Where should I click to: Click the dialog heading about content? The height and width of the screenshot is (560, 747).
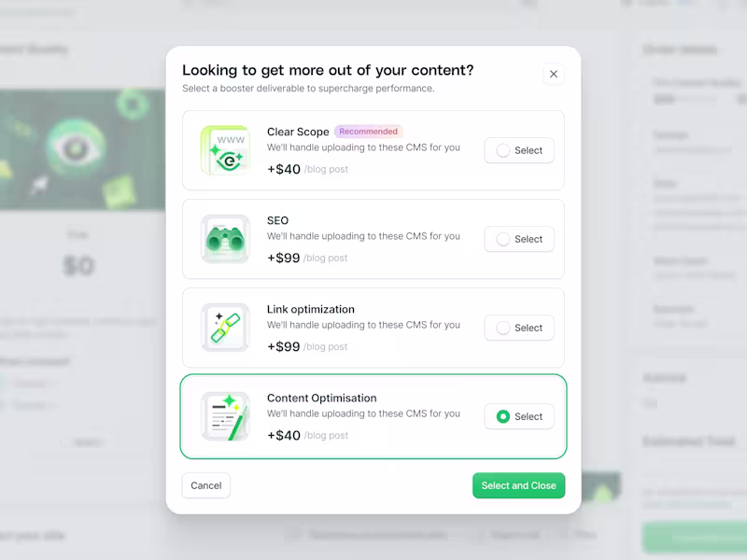pyautogui.click(x=328, y=70)
